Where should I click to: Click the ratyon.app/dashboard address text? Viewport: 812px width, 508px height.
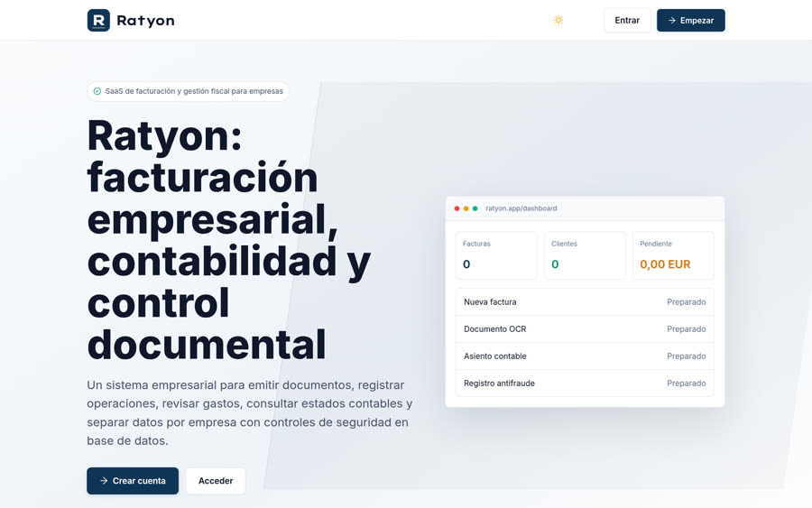pos(521,208)
